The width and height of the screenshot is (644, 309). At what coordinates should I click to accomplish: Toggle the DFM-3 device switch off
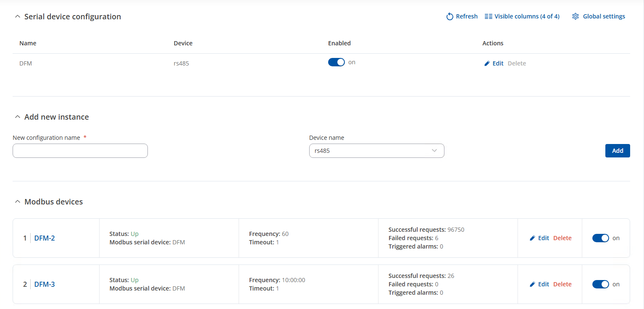[x=600, y=284]
